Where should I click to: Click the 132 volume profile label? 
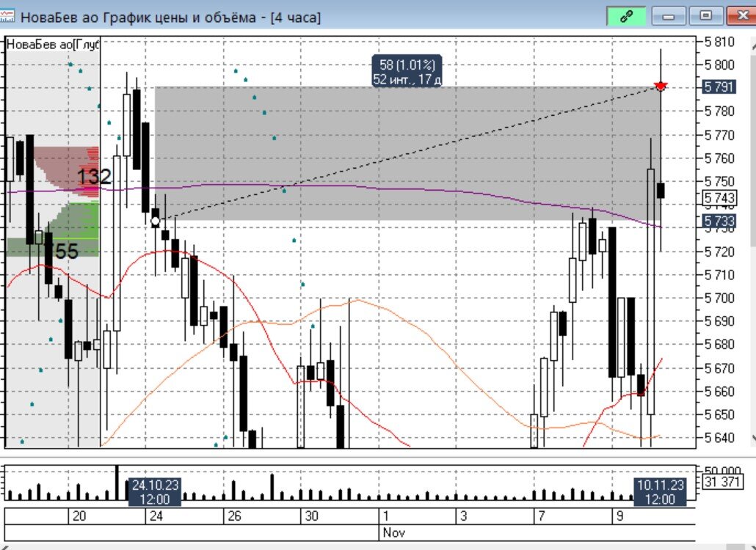(94, 176)
